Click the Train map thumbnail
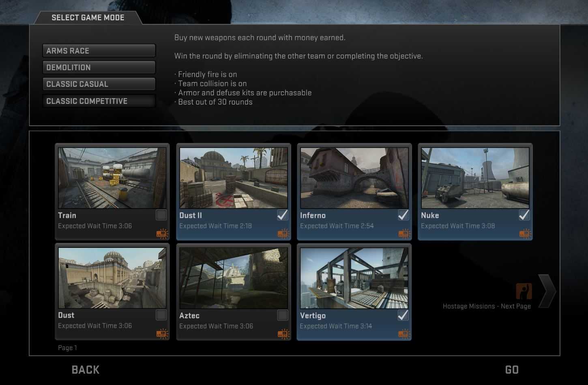The width and height of the screenshot is (588, 385). 112,178
